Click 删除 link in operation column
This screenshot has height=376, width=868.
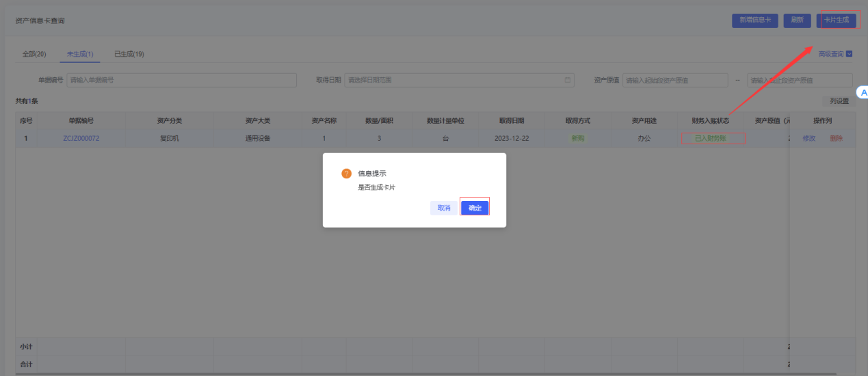[837, 138]
